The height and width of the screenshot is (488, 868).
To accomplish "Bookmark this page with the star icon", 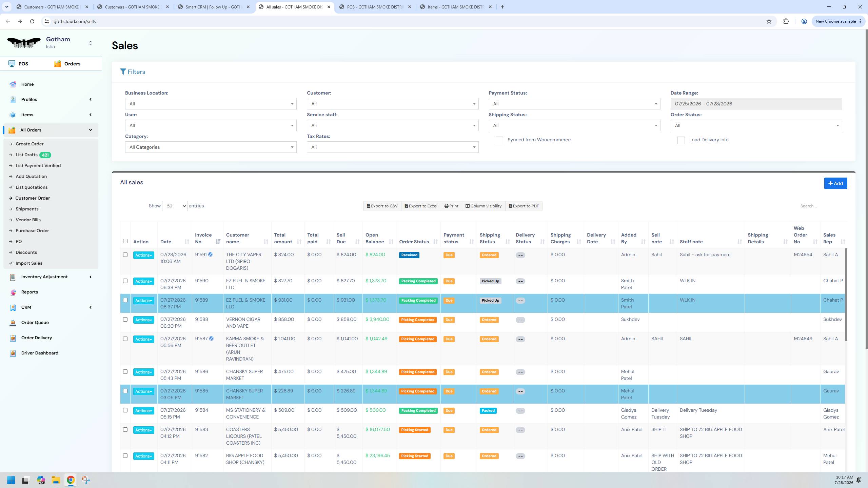I will pyautogui.click(x=769, y=21).
